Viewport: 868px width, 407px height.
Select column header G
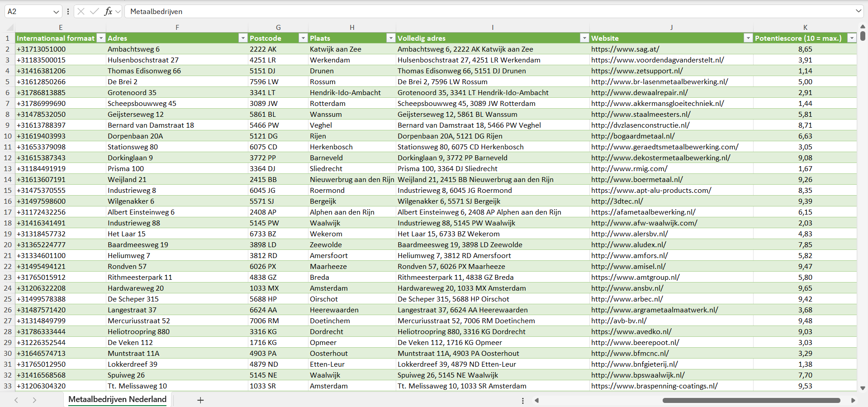click(x=278, y=27)
